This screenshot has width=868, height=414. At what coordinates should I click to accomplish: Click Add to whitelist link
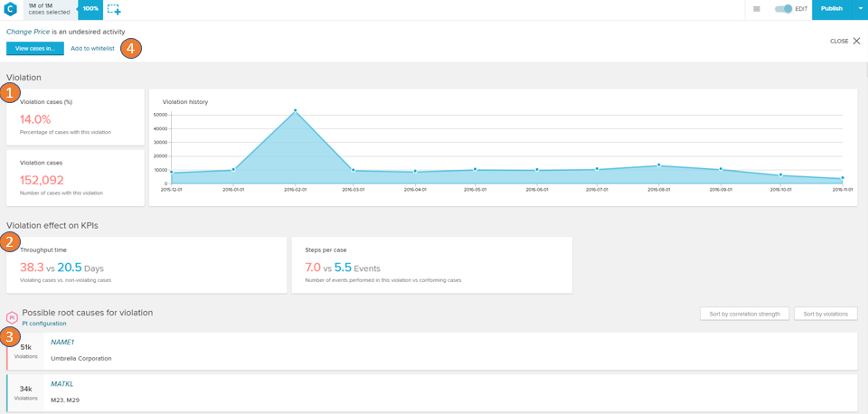[x=92, y=49]
